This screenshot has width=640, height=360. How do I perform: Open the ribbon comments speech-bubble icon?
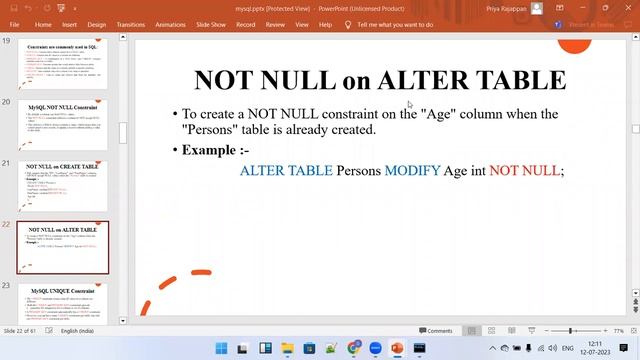(628, 25)
